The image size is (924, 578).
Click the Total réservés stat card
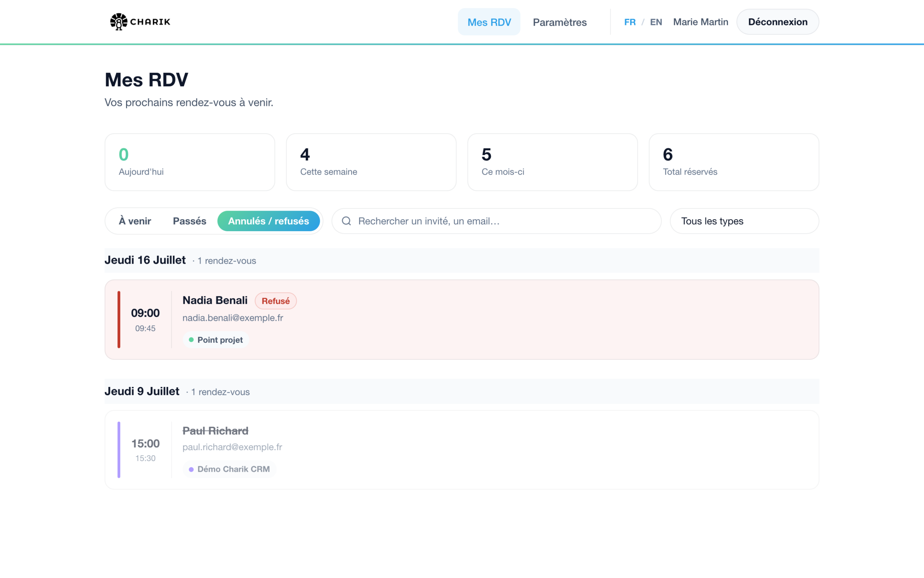[734, 162]
